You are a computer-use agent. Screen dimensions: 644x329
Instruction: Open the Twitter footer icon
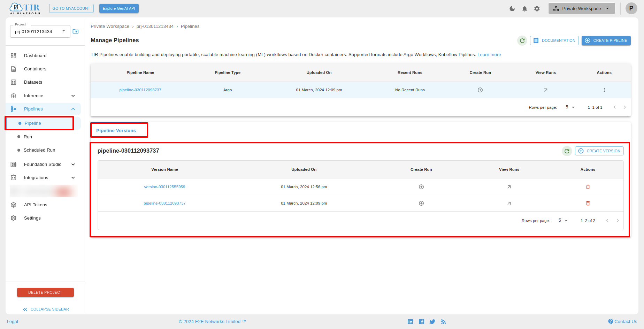pos(432,322)
